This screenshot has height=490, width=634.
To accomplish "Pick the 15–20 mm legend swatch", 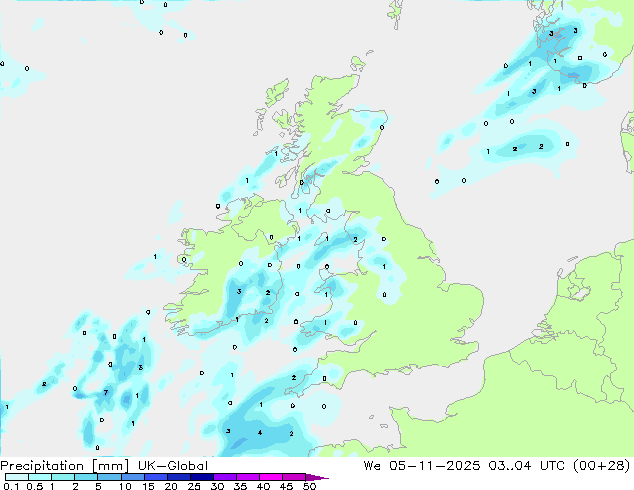I will pos(155,477).
